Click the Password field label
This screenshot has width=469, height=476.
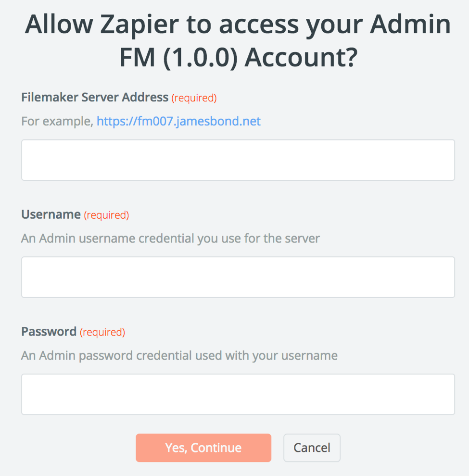tap(49, 332)
